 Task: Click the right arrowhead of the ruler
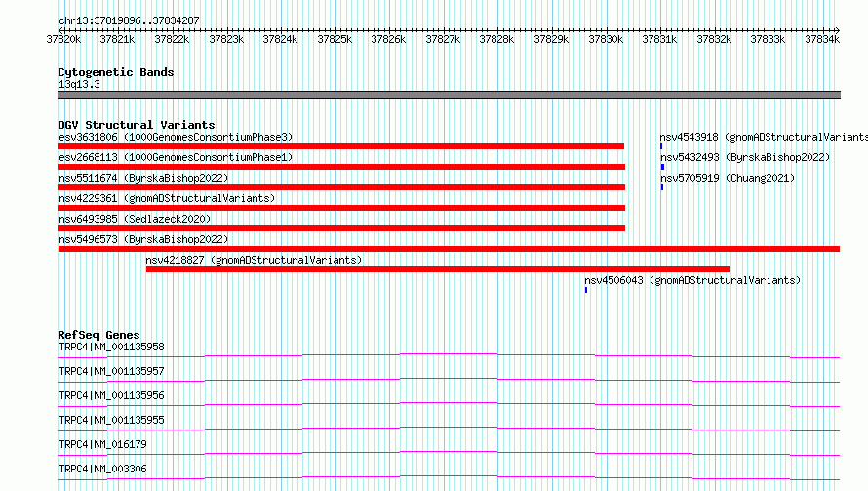[x=838, y=30]
